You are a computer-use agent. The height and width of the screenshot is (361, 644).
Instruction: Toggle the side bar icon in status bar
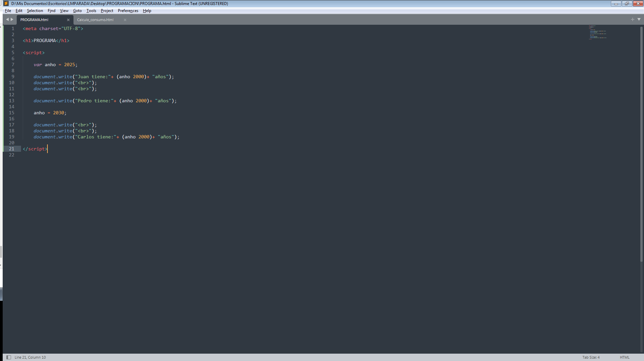point(9,357)
